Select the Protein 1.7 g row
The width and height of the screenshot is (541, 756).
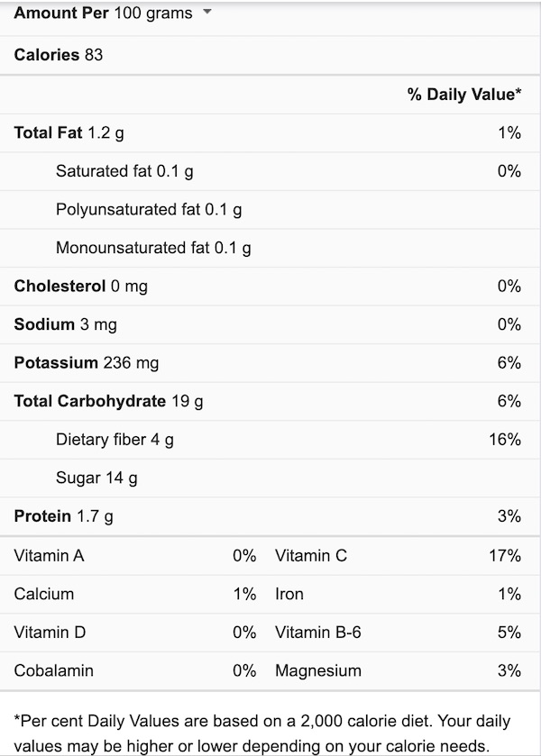click(270, 516)
